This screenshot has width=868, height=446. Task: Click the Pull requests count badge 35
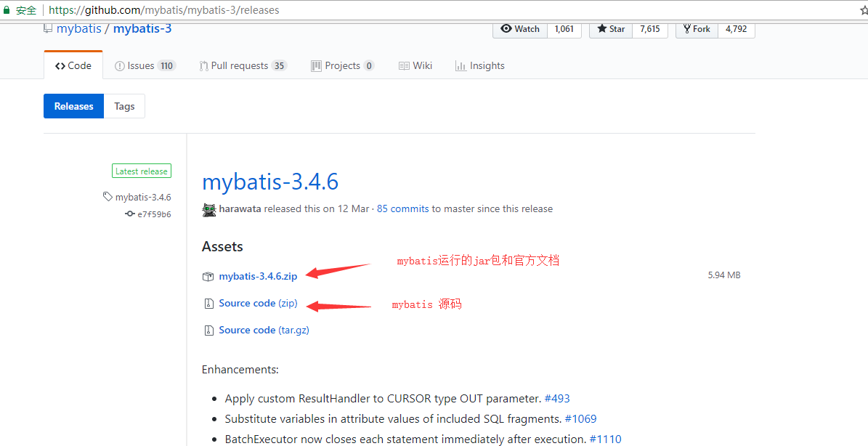(280, 66)
